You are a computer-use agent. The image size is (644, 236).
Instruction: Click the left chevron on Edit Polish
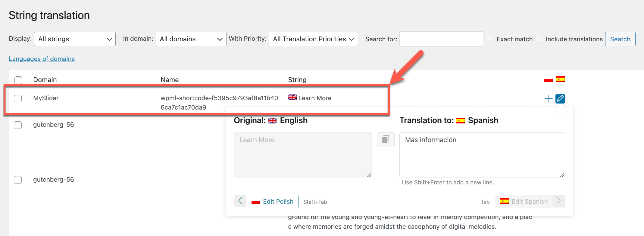(240, 201)
